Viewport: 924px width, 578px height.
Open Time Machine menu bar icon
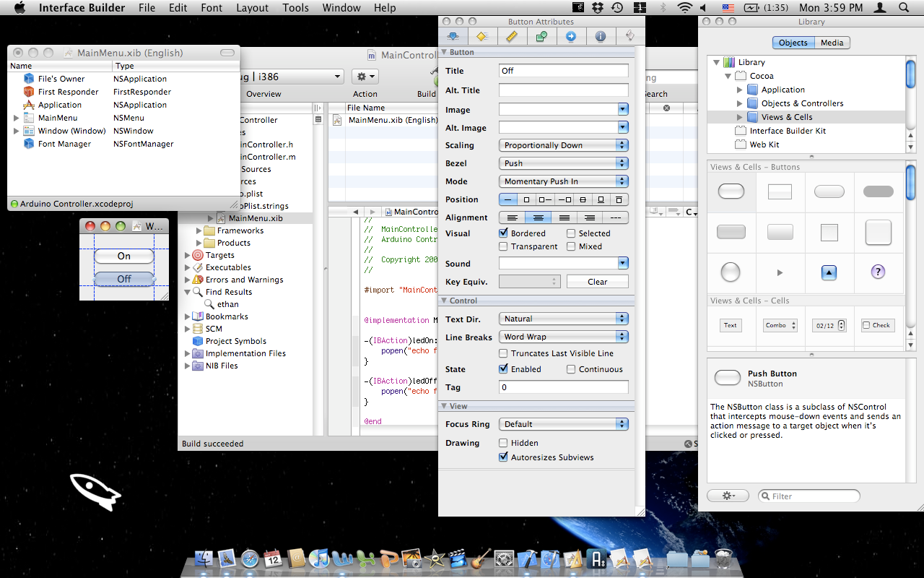(x=617, y=8)
